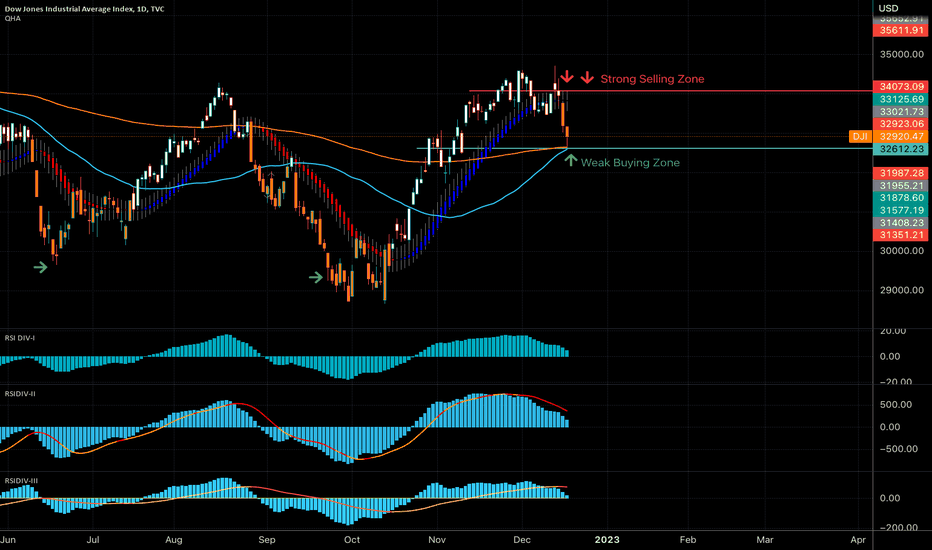Select the Weak Buying Zone text annotation

pos(630,162)
